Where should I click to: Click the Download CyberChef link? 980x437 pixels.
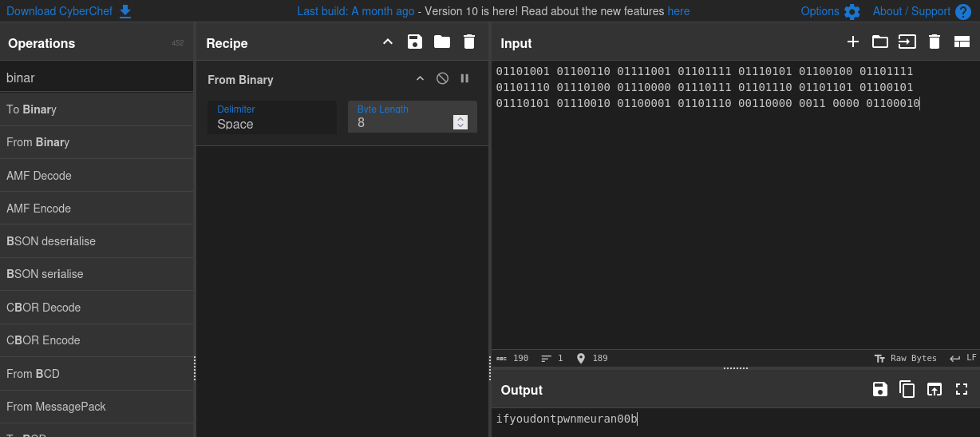[x=60, y=11]
